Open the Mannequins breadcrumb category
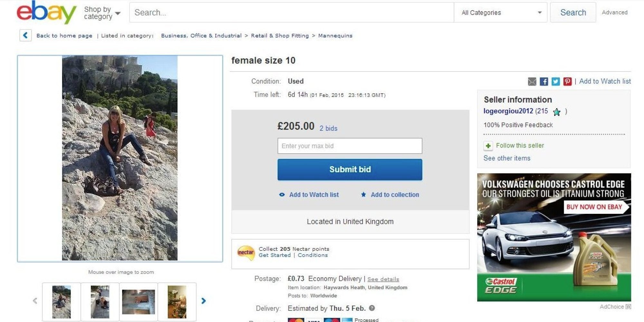 335,36
